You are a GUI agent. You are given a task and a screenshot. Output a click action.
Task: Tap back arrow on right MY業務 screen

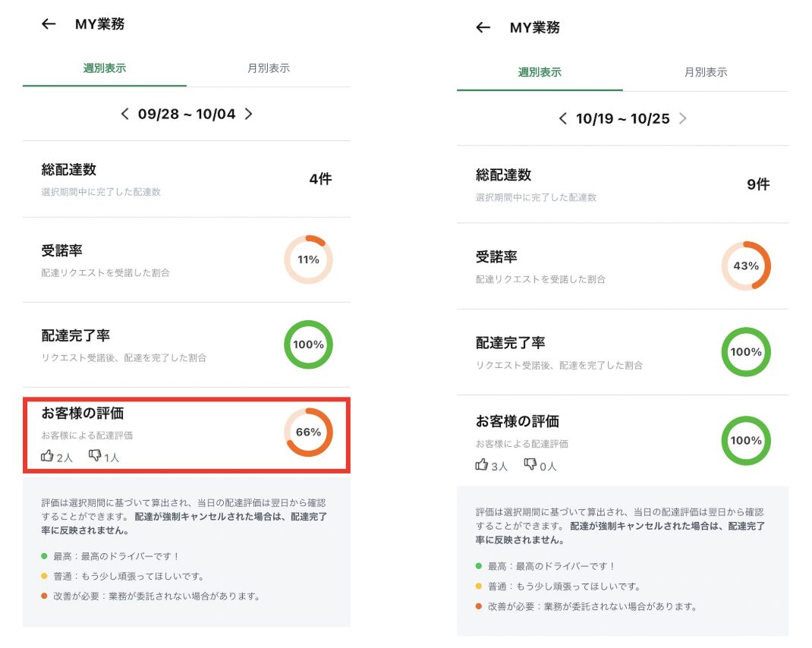click(483, 28)
